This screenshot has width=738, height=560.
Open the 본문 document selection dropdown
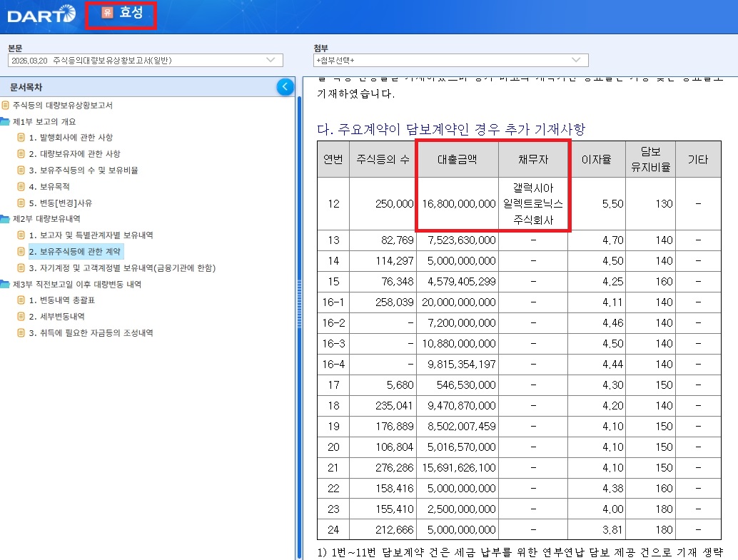[x=146, y=60]
